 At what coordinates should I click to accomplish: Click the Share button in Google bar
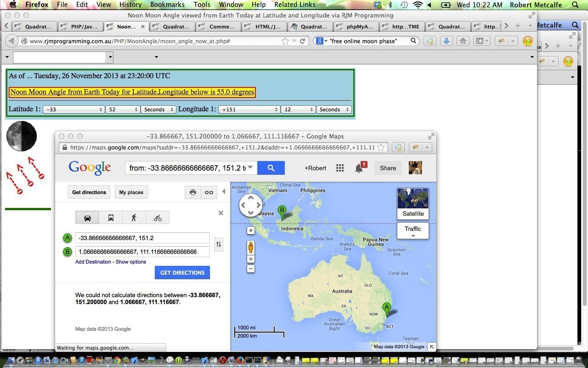[x=388, y=168]
